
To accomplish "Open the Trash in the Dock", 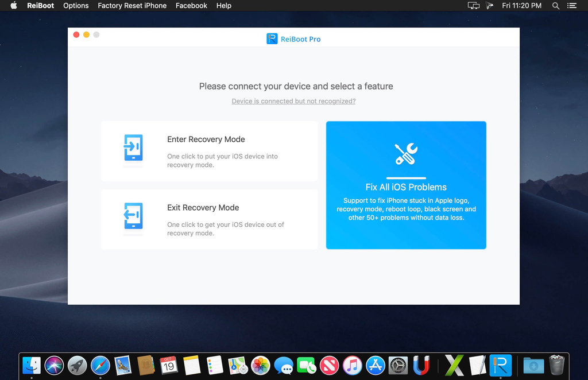I will point(556,365).
